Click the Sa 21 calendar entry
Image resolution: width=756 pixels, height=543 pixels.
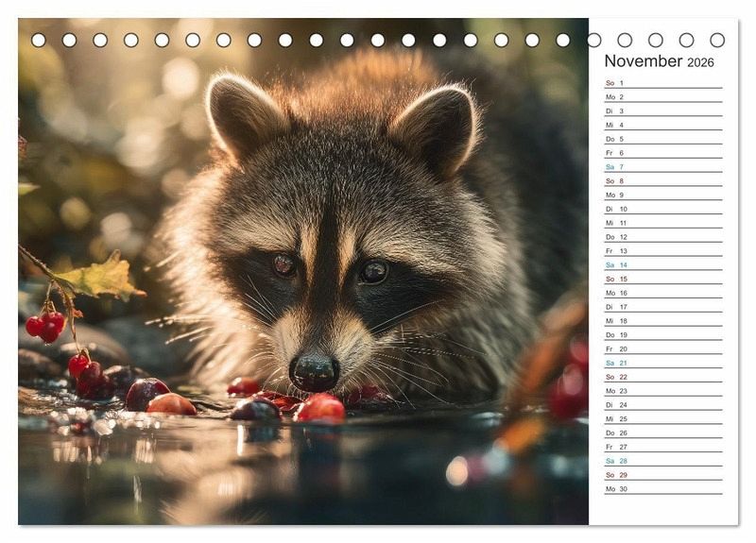coord(662,363)
